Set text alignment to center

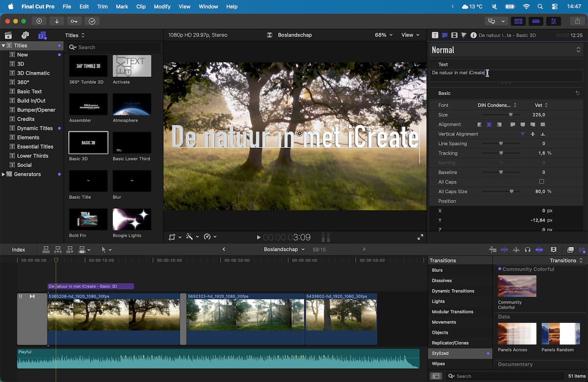(x=489, y=124)
